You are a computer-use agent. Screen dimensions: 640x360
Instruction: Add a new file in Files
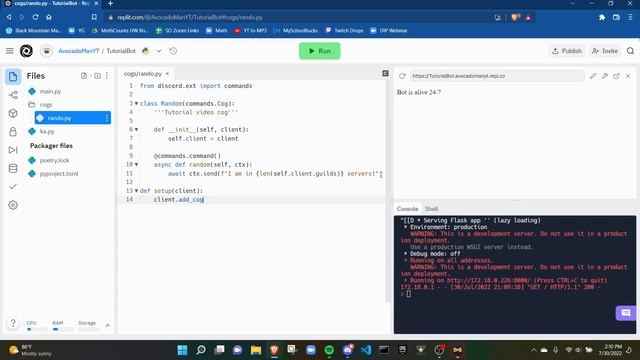[84, 76]
